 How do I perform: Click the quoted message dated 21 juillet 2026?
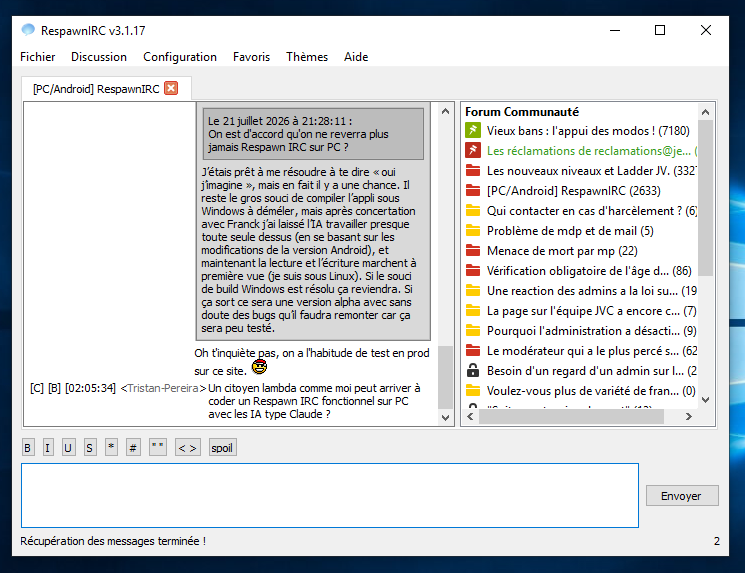pyautogui.click(x=313, y=134)
